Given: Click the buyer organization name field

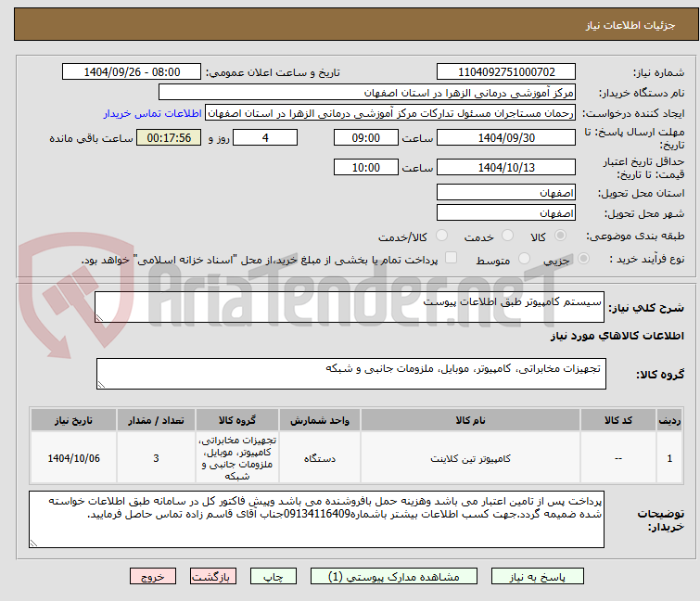Looking at the screenshot, I should tap(367, 93).
